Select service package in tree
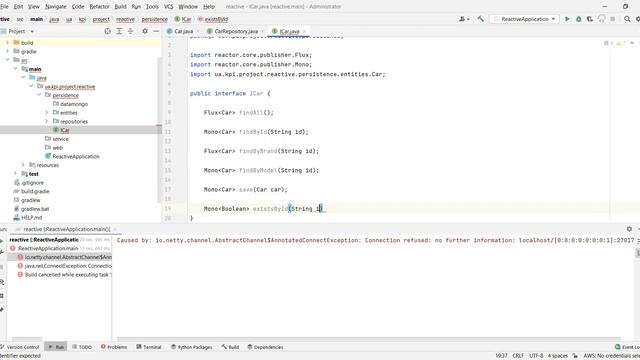This screenshot has height=360, width=640. 60,139
